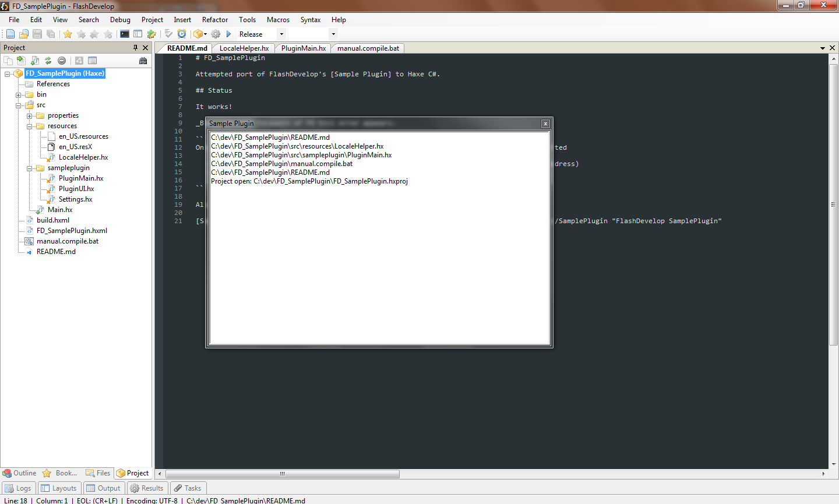Open project settings via gear toolbar icon
The height and width of the screenshot is (504, 839).
pyautogui.click(x=216, y=34)
